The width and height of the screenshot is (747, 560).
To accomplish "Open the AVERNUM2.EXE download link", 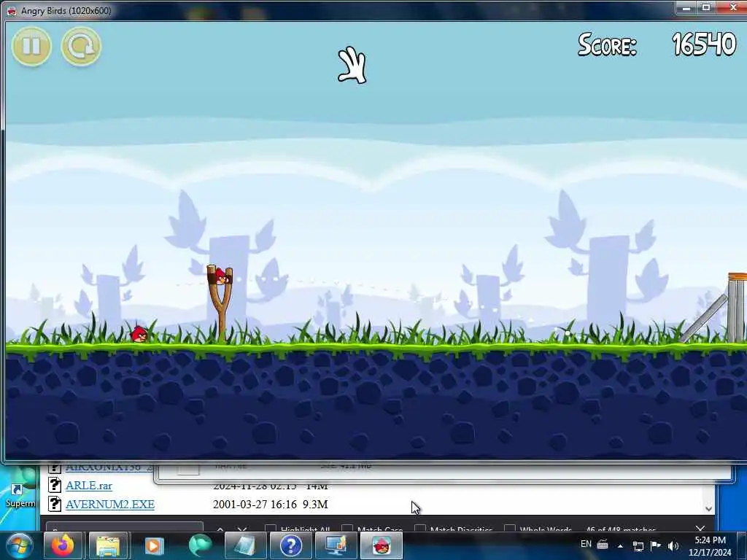I will click(x=110, y=505).
